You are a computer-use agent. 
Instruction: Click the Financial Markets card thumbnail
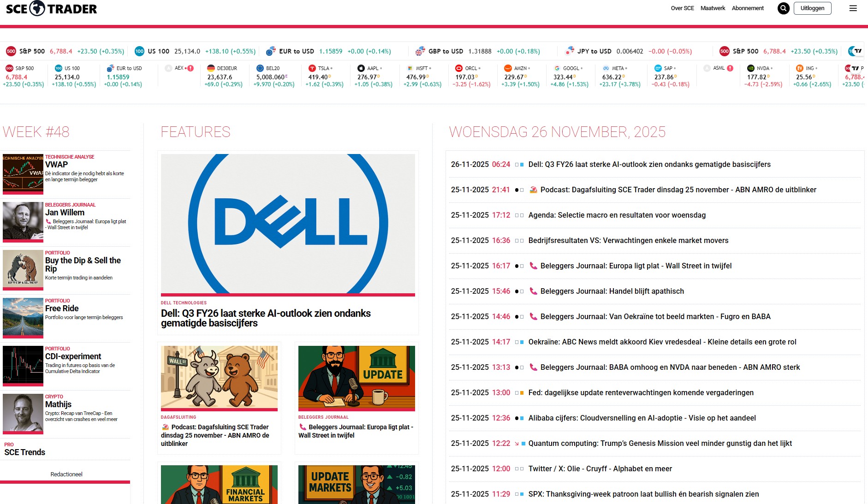219,485
